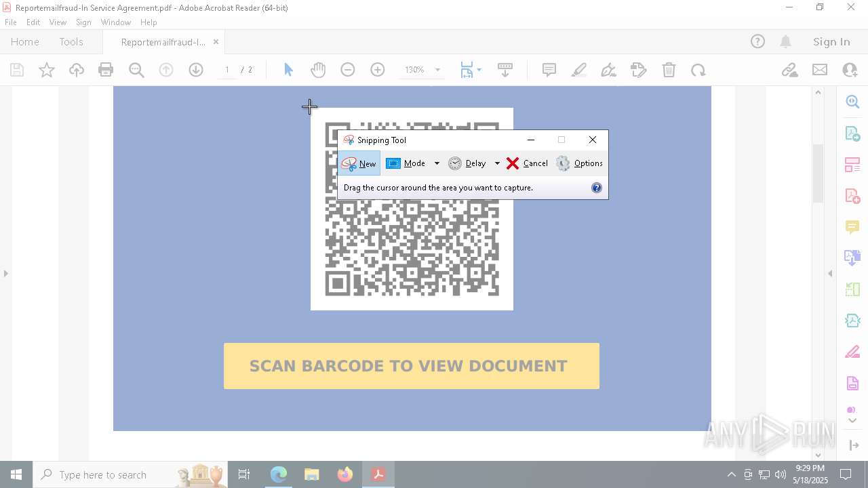Activate the Hand pan tool

[318, 70]
